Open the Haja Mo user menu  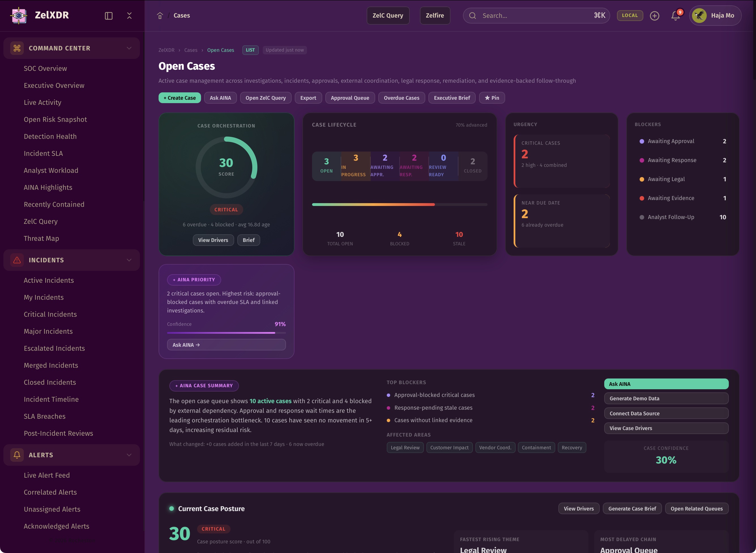(x=715, y=15)
